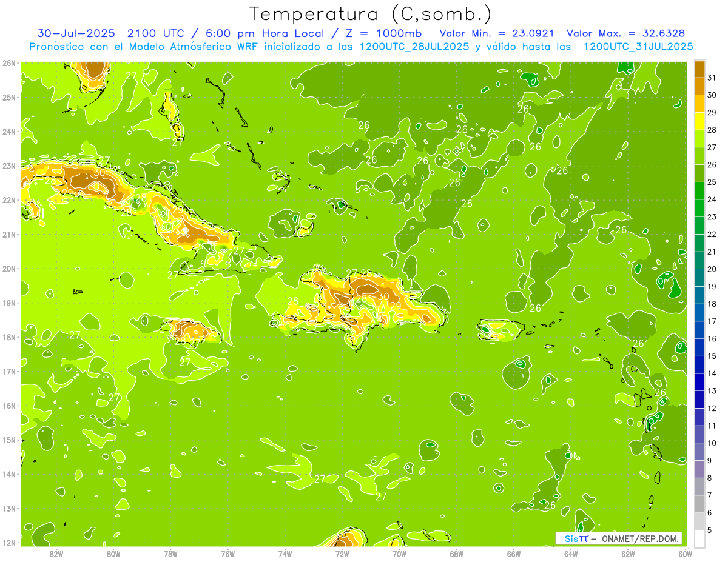
Task: Click the 22N latitude axis label
Action: pyautogui.click(x=9, y=199)
